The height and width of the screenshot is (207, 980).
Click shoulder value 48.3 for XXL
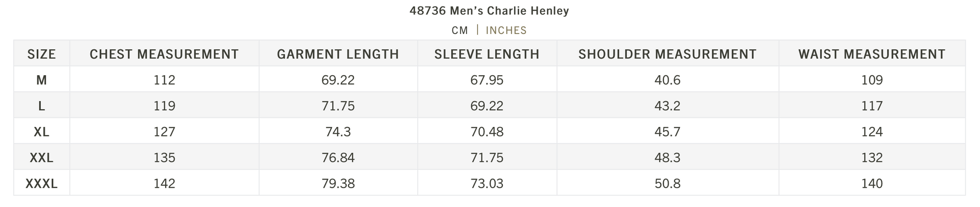(x=668, y=158)
